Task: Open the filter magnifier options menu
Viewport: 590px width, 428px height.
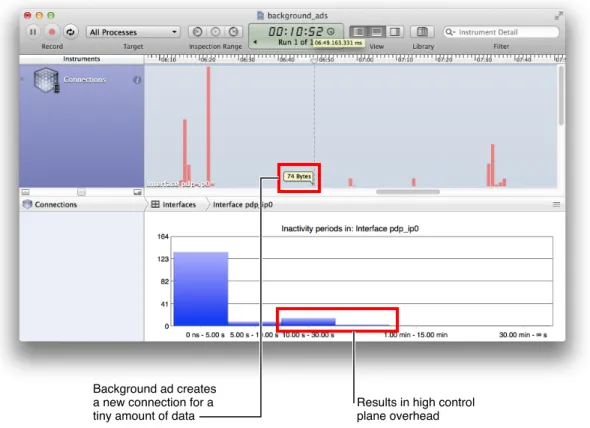Action: 450,32
